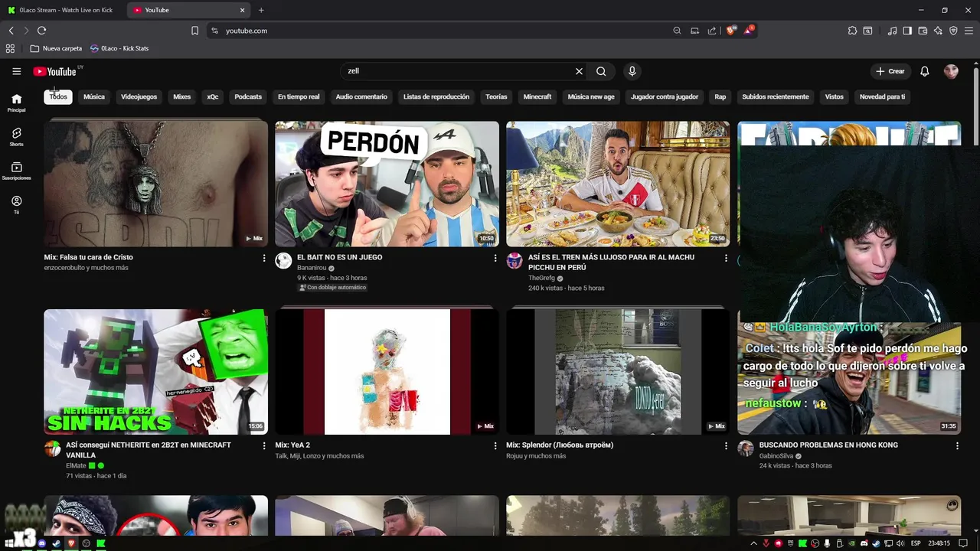Click the Crear button

point(890,71)
